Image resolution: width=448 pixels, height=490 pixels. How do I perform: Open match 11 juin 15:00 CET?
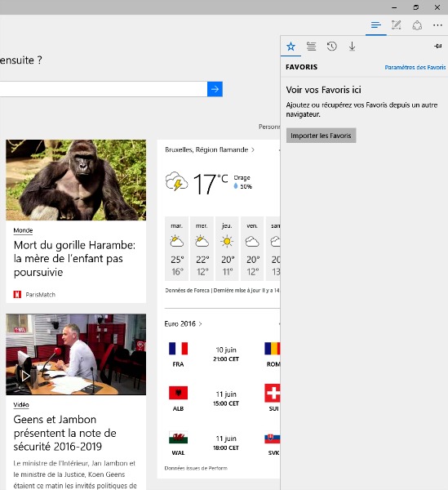[226, 399]
